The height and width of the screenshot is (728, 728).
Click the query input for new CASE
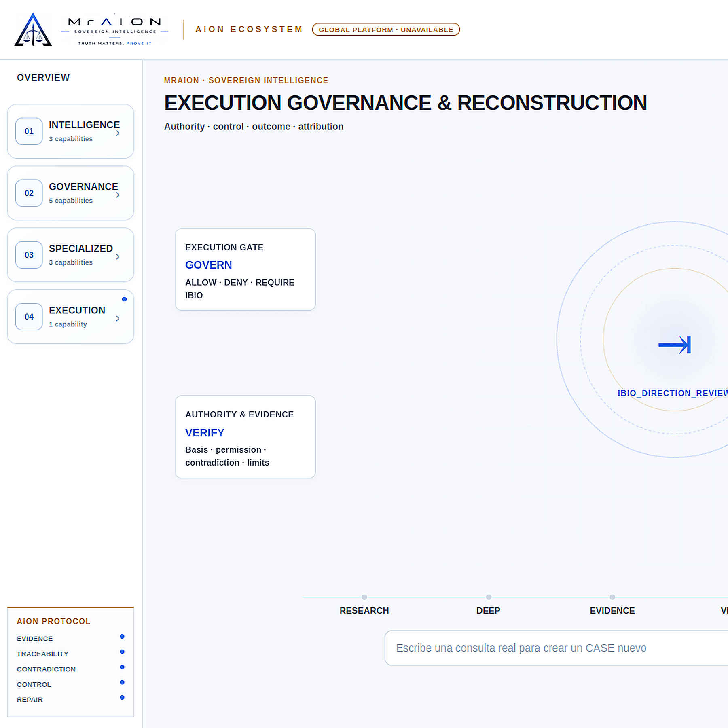[x=556, y=648]
